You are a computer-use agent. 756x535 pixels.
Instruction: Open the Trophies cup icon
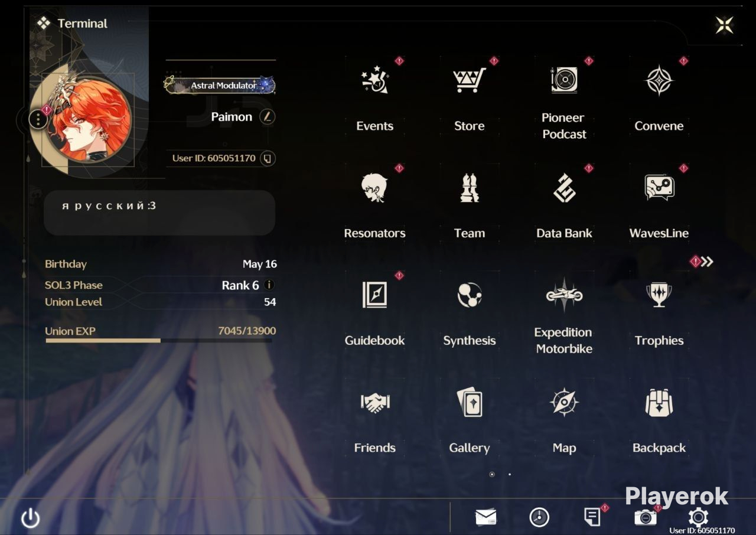coord(659,295)
